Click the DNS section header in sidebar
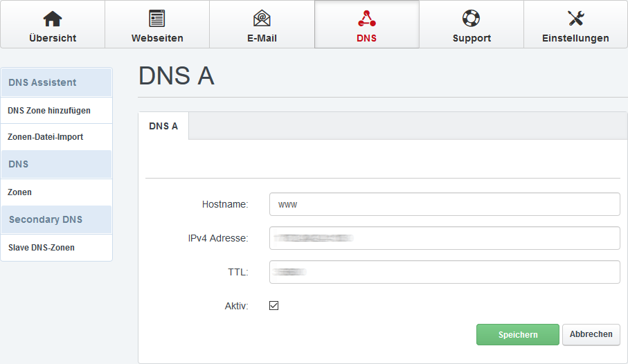628x364 pixels. click(x=19, y=164)
